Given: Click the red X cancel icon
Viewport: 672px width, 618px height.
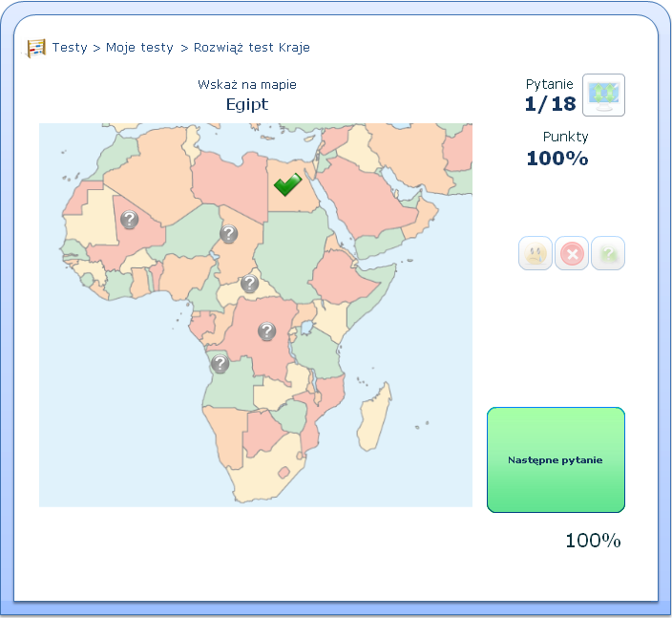Looking at the screenshot, I should (x=572, y=253).
